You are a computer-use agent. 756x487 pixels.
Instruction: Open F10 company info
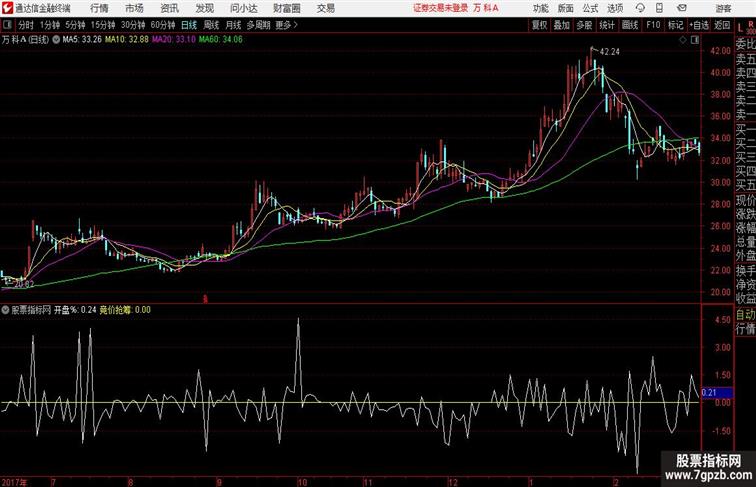tap(653, 25)
